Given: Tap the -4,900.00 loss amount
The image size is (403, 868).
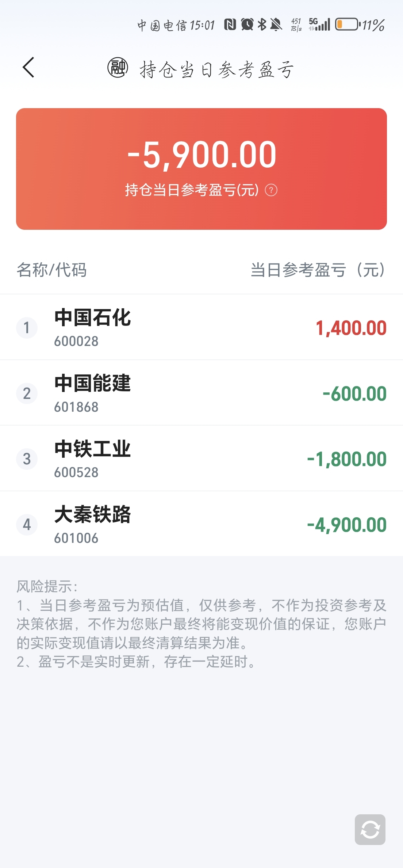Looking at the screenshot, I should 347,525.
